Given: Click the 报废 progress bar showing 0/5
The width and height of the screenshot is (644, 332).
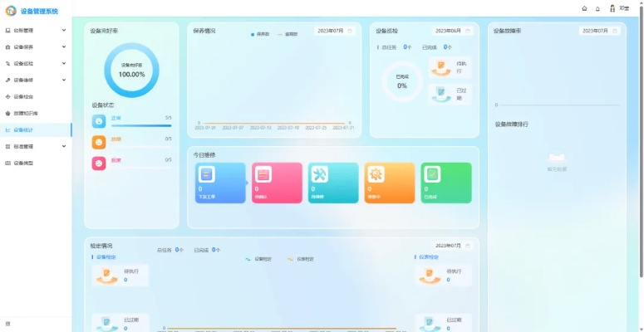Looking at the screenshot, I should tap(141, 168).
